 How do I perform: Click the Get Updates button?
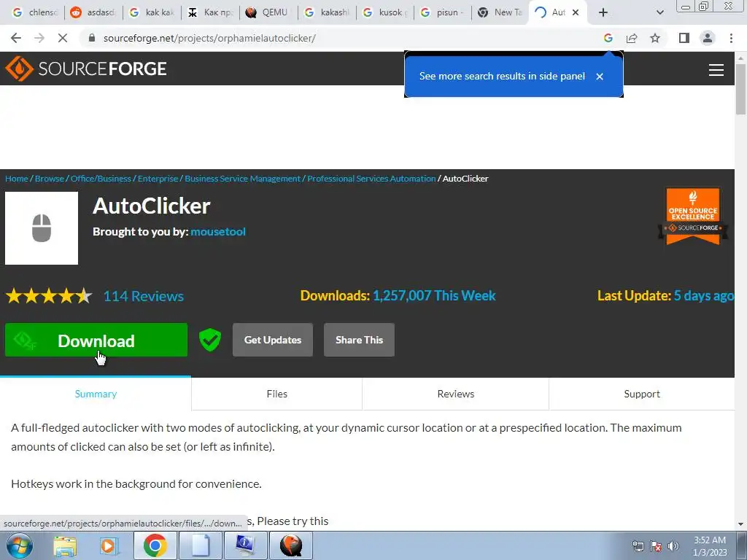pos(273,340)
